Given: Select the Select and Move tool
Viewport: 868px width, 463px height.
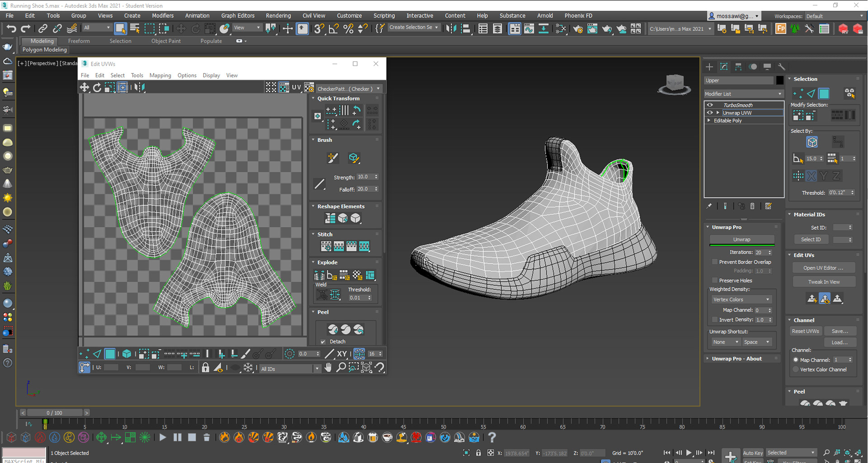Looking at the screenshot, I should pos(181,28).
